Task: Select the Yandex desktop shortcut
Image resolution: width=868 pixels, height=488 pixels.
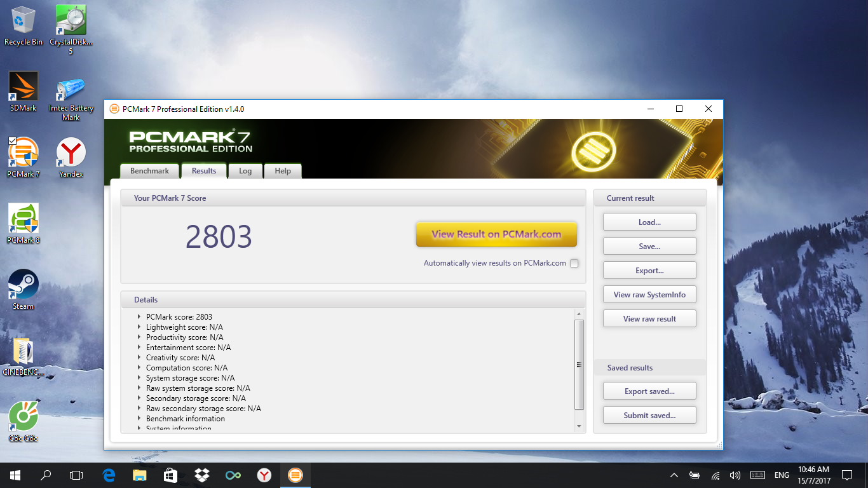Action: tap(71, 158)
